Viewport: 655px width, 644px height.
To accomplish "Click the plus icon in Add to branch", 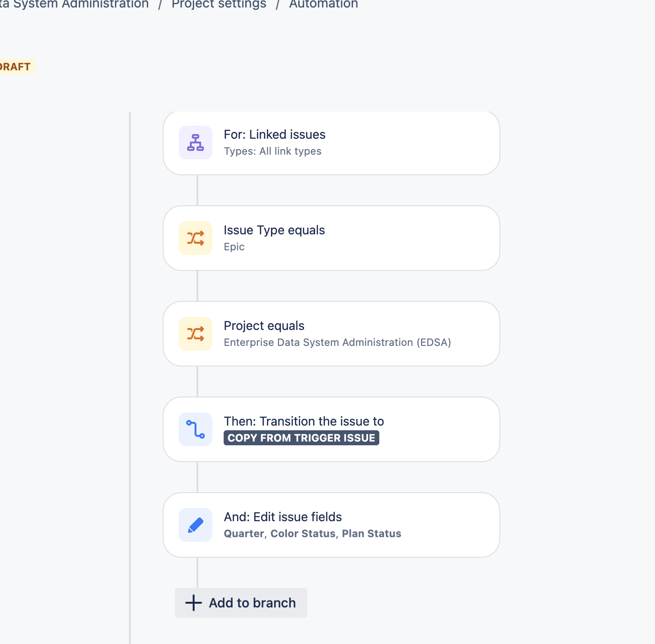I will point(194,603).
